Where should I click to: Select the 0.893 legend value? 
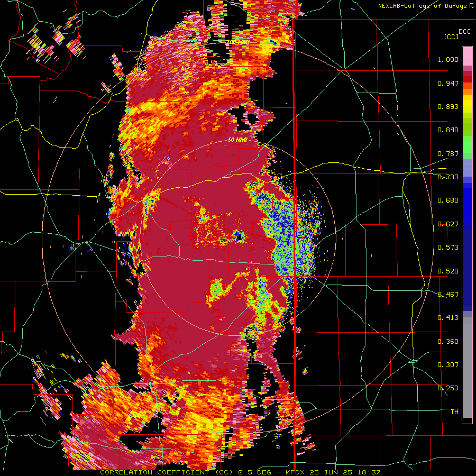coord(448,106)
